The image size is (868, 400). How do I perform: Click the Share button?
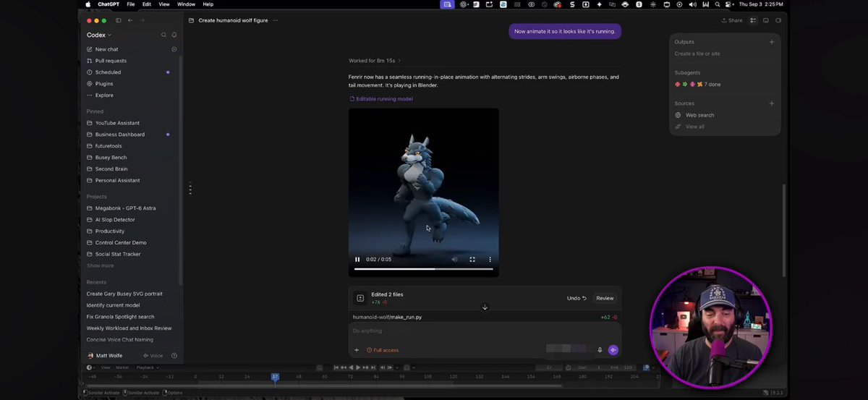[732, 20]
